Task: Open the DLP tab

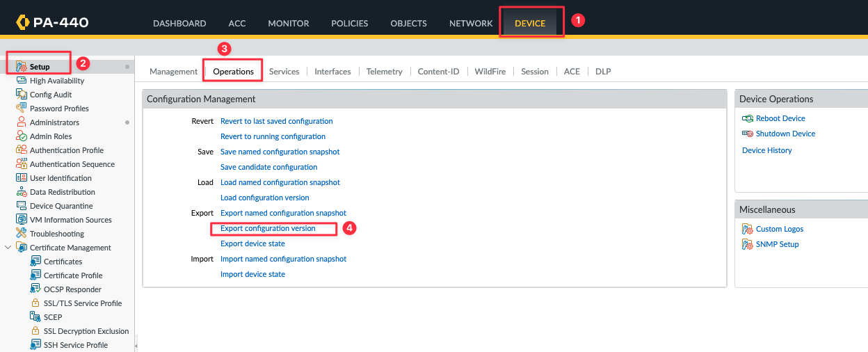Action: coord(603,72)
